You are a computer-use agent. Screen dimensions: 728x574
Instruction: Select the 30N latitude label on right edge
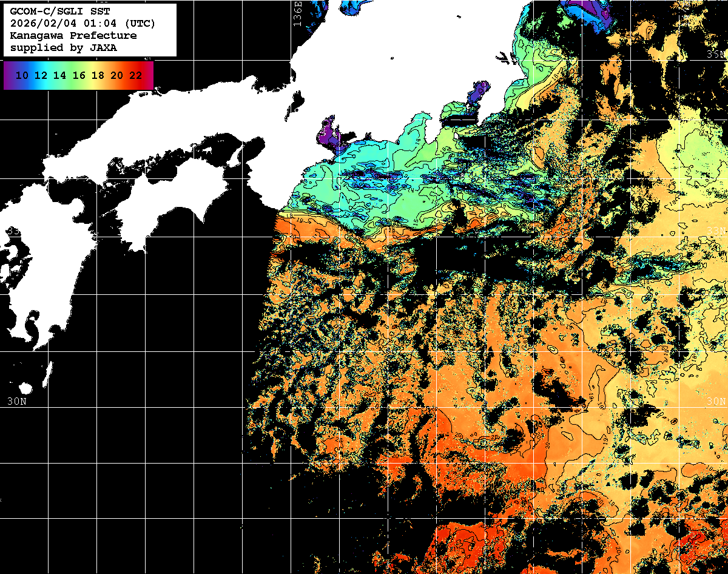click(716, 401)
